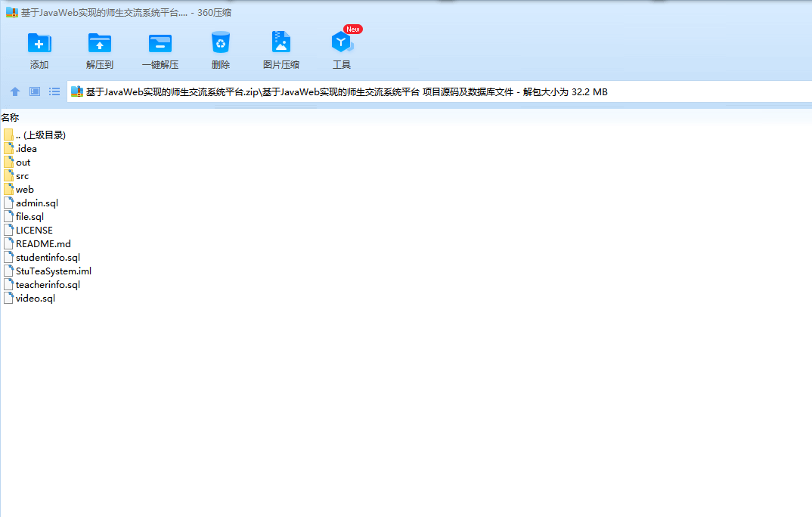Image resolution: width=812 pixels, height=517 pixels.
Task: Select the web folder
Action: [19, 190]
